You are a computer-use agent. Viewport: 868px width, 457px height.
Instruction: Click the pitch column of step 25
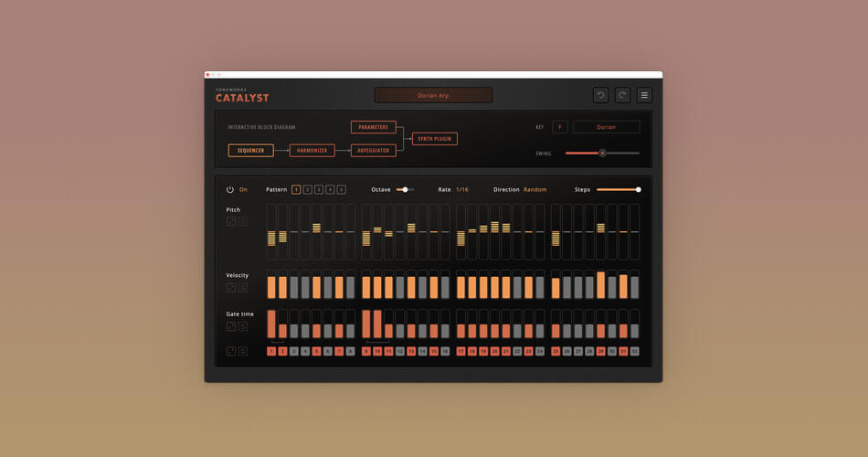point(556,231)
